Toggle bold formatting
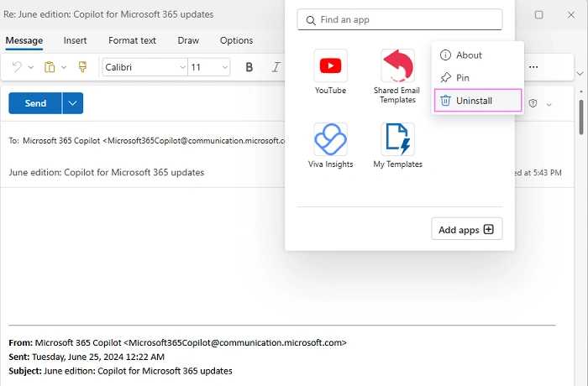Image resolution: width=588 pixels, height=386 pixels. click(249, 67)
